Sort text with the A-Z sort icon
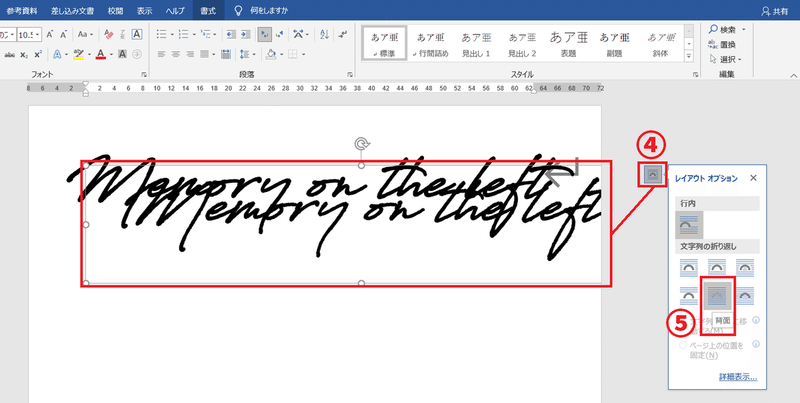This screenshot has width=800, height=403. click(324, 35)
